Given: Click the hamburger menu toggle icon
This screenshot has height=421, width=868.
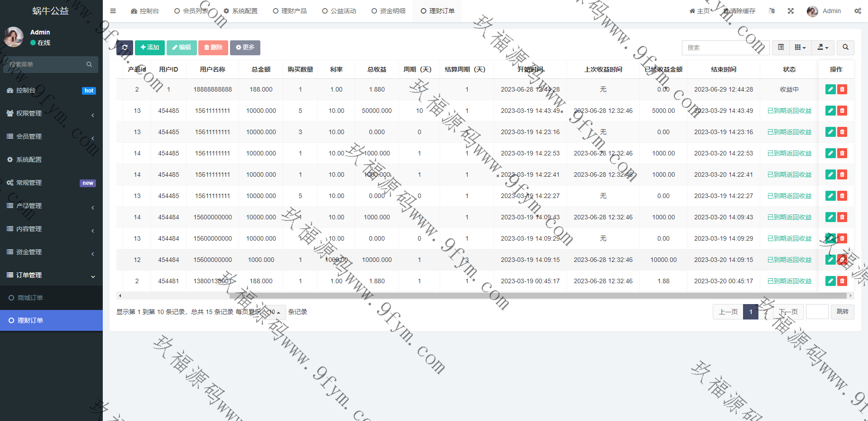Looking at the screenshot, I should [113, 11].
